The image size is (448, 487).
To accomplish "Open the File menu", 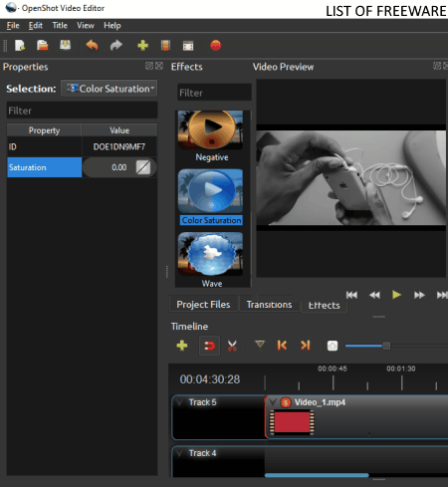I will click(13, 26).
